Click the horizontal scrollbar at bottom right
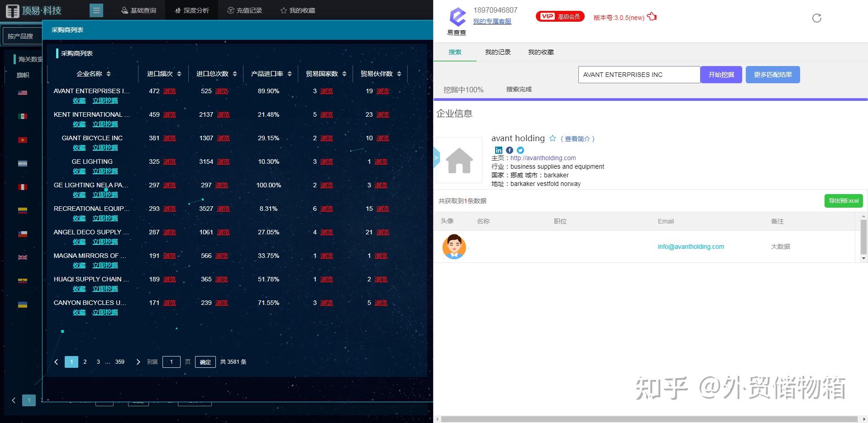This screenshot has width=868, height=423. pos(649,419)
